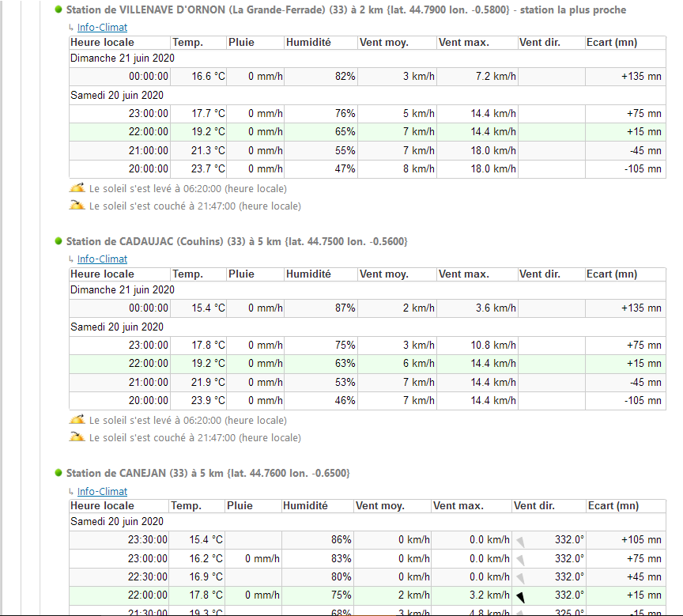Follow the Info-Climat link under Canejan station
The width and height of the screenshot is (683, 616).
click(x=102, y=491)
